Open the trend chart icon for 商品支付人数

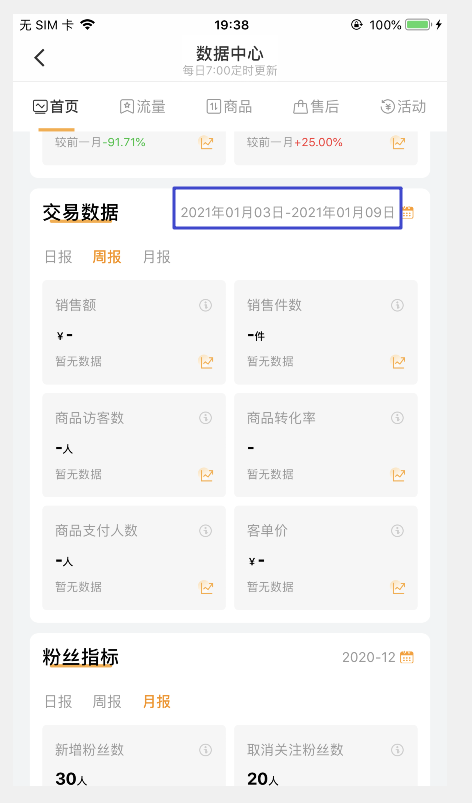pos(206,587)
